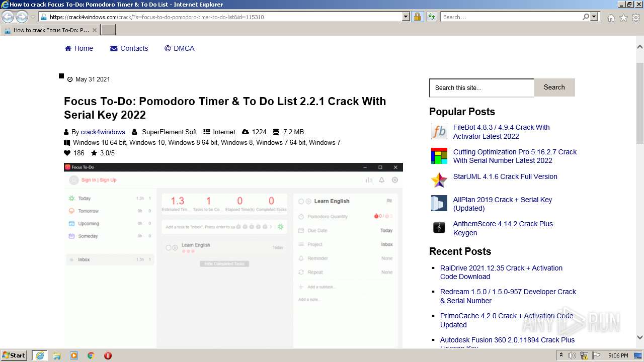Click the star rating icon beside 3.0/5
Image resolution: width=644 pixels, height=362 pixels.
tap(94, 153)
